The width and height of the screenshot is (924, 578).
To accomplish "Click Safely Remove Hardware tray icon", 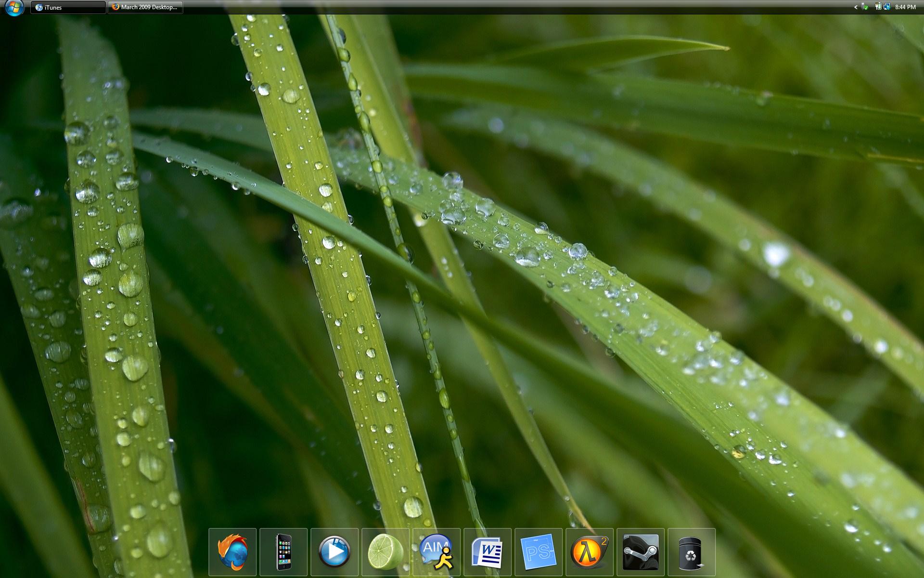I will (865, 7).
